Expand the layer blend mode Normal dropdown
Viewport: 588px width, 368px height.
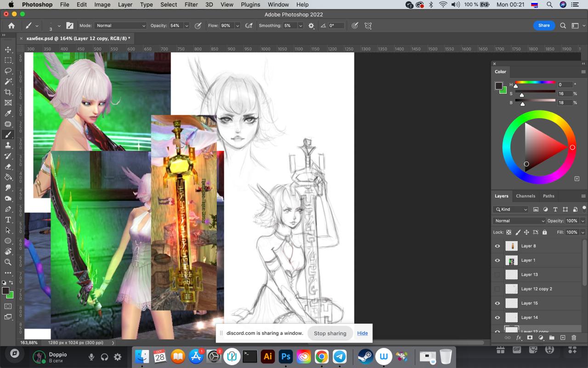[519, 221]
